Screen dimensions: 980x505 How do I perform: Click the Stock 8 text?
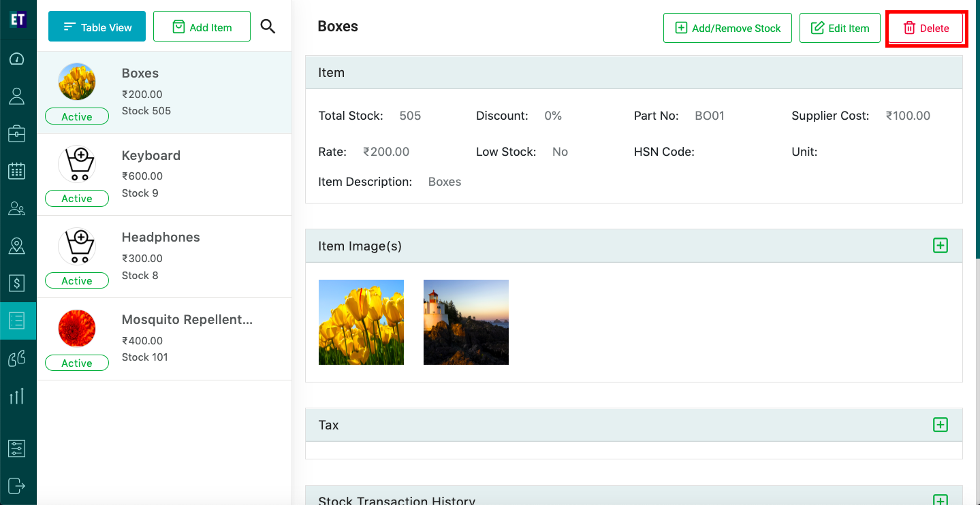(x=140, y=275)
